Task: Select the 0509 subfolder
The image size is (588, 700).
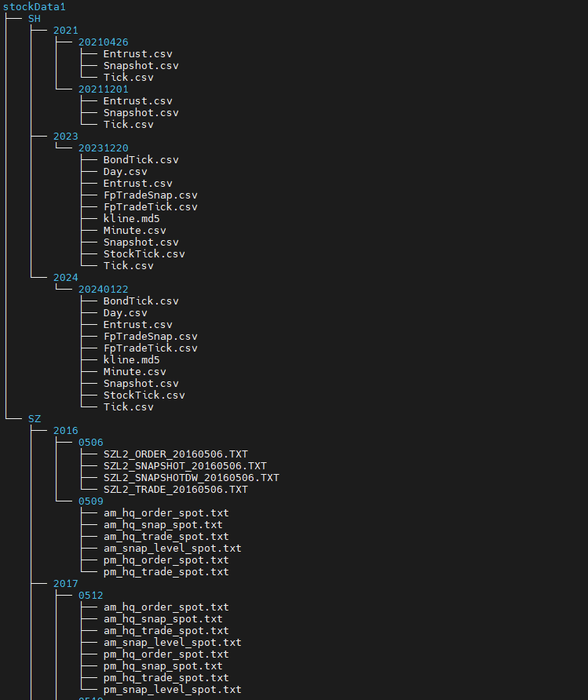Action: [90, 501]
